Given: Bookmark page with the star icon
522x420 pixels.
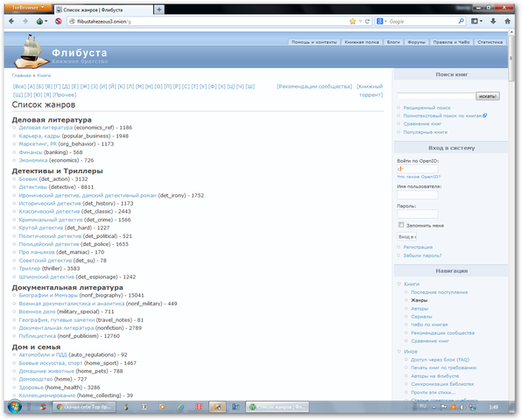Looking at the screenshot, I should tap(353, 21).
